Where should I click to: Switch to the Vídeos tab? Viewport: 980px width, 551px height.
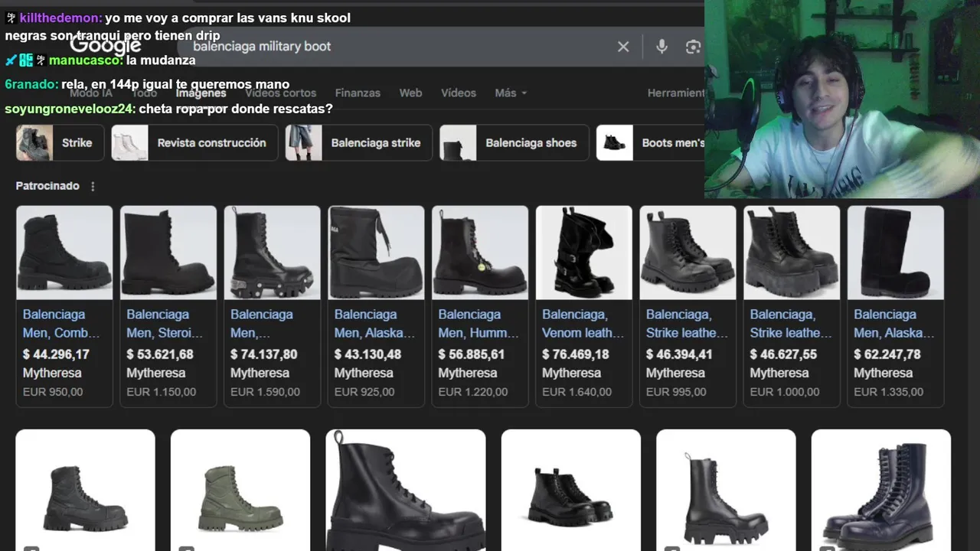tap(459, 93)
